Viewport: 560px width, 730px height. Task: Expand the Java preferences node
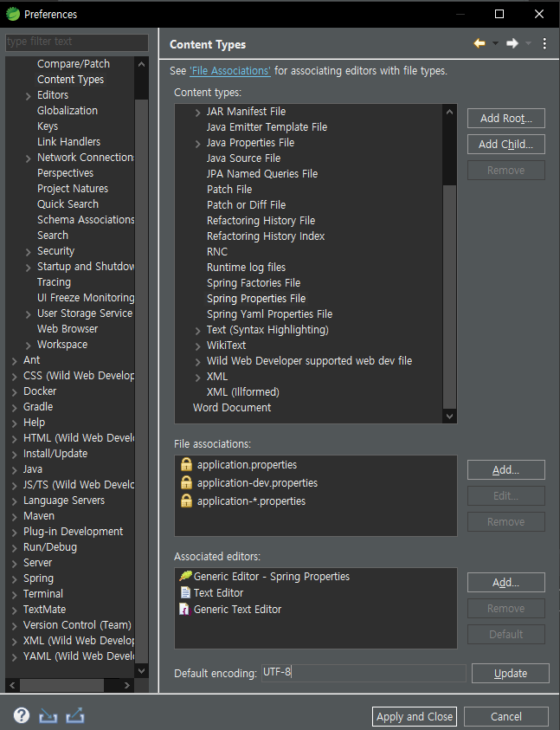tap(15, 470)
